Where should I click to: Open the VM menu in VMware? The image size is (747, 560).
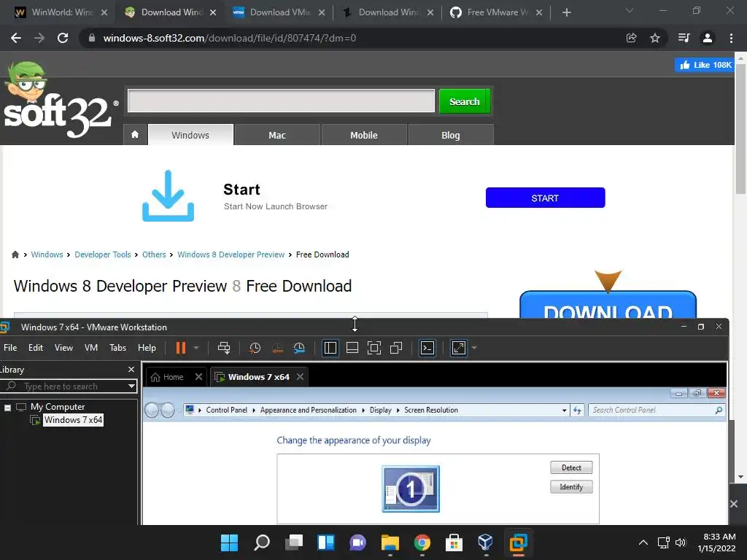click(91, 348)
